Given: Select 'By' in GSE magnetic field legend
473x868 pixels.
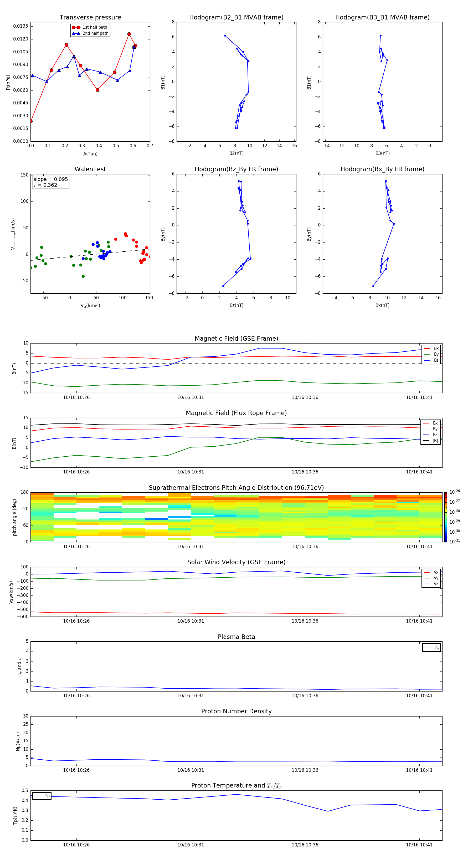Looking at the screenshot, I should pyautogui.click(x=431, y=354).
